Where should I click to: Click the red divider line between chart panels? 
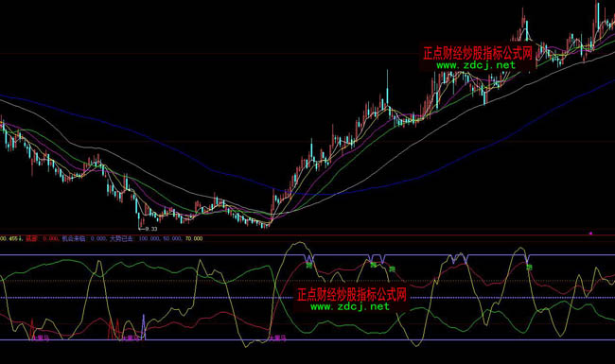click(x=307, y=235)
